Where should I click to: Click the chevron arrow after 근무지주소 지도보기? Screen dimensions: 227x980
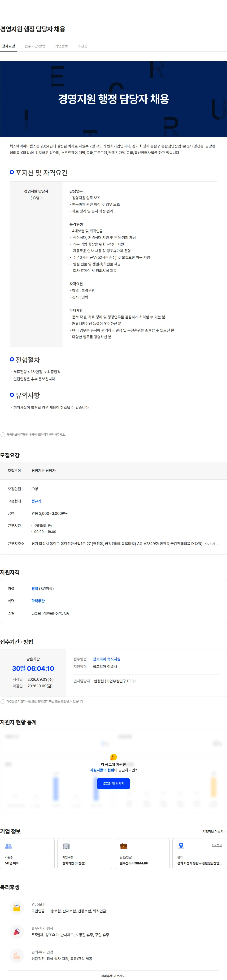pos(218,544)
